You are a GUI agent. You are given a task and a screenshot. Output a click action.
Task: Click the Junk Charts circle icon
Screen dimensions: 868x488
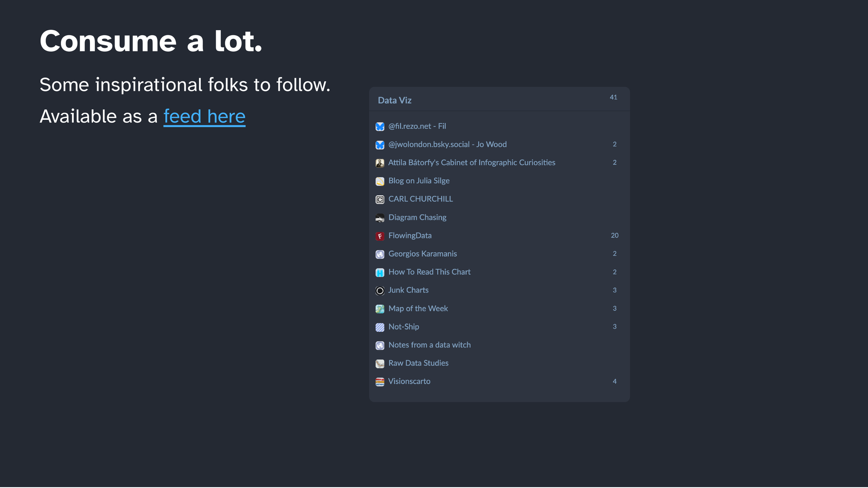(x=380, y=291)
